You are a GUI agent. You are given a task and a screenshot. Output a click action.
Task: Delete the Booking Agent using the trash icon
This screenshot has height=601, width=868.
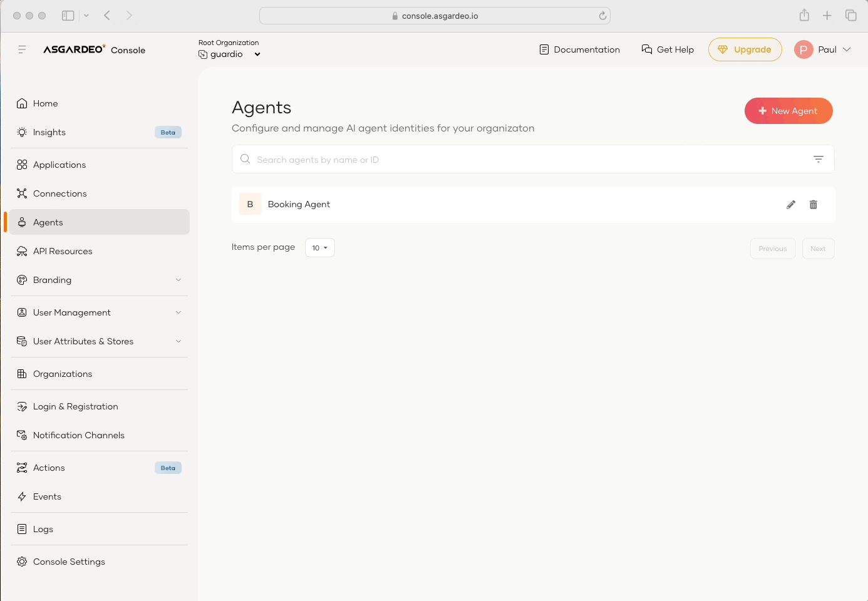(x=813, y=204)
